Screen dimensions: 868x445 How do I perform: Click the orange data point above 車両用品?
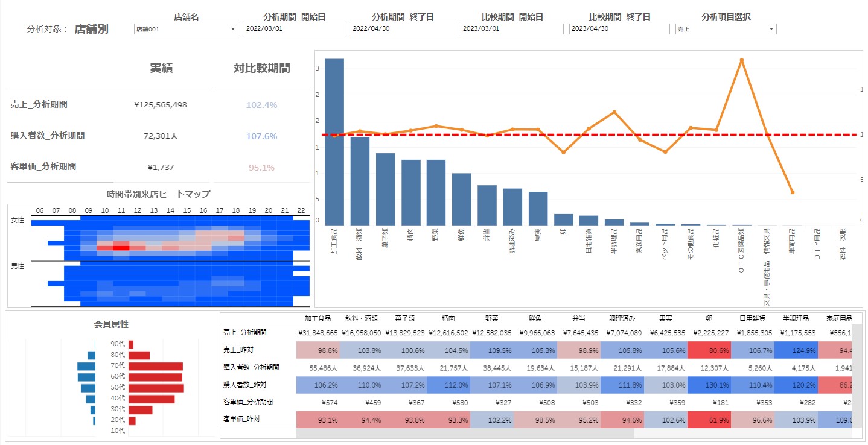click(x=792, y=192)
